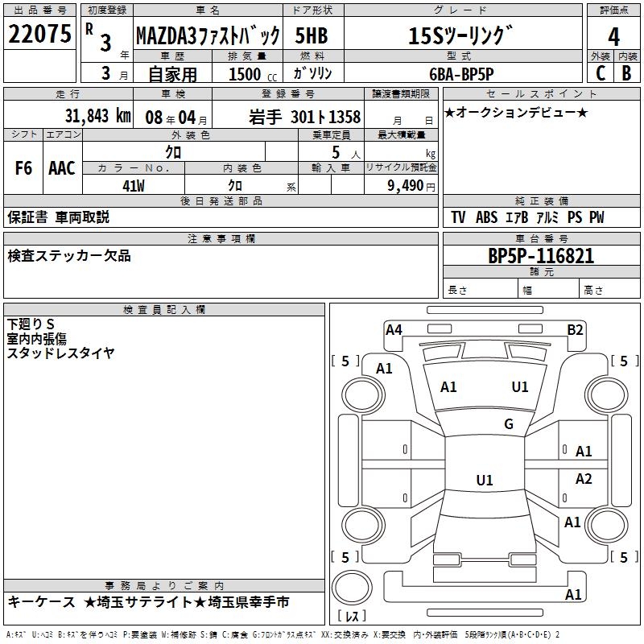Select fuel type ガソリン
Viewport: 644px width, 644px height.
tap(312, 73)
